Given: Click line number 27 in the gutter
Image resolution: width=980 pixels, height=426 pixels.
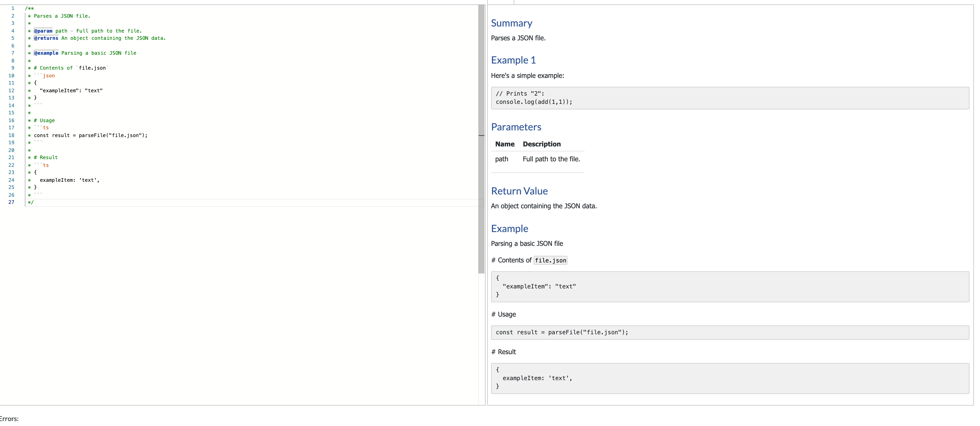Looking at the screenshot, I should pyautogui.click(x=11, y=202).
